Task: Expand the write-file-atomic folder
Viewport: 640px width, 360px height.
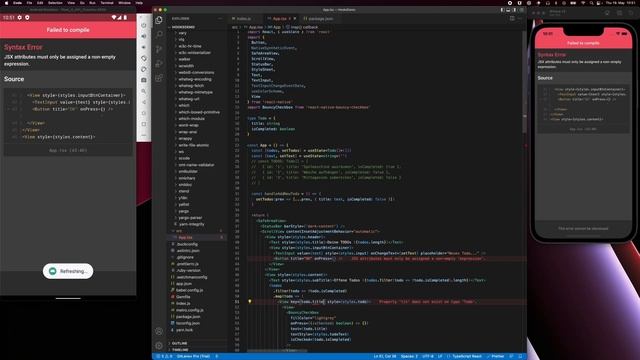Action: [x=193, y=145]
